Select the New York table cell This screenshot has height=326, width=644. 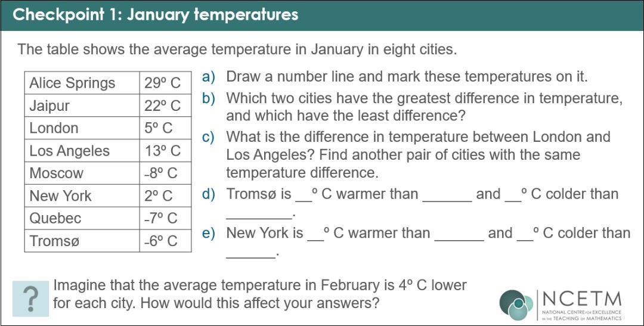pyautogui.click(x=82, y=196)
